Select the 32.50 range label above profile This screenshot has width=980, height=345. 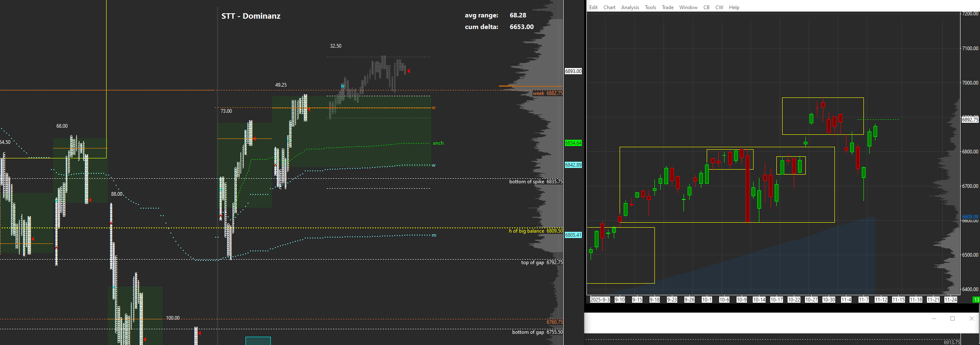(336, 46)
